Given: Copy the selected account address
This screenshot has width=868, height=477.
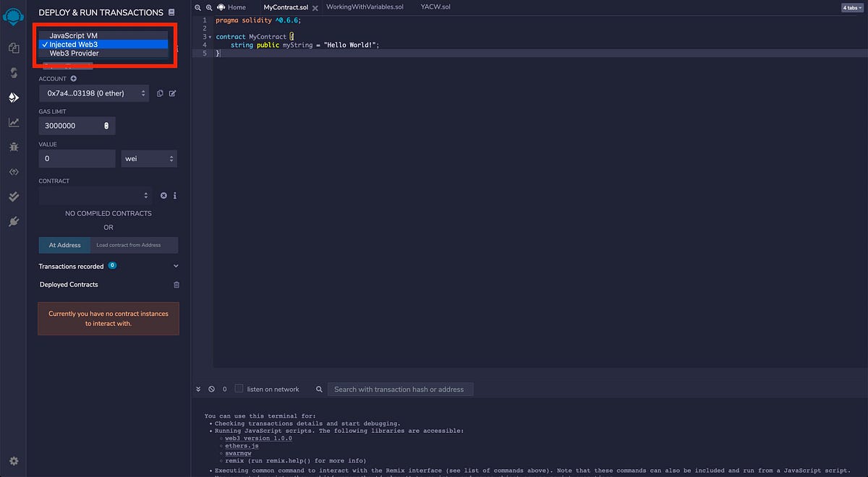Looking at the screenshot, I should point(159,93).
